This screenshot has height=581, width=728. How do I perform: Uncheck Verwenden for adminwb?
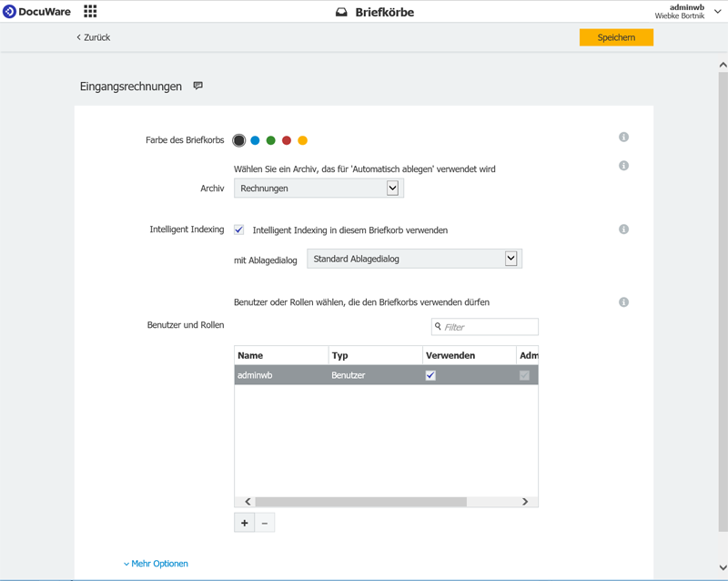pyautogui.click(x=430, y=375)
